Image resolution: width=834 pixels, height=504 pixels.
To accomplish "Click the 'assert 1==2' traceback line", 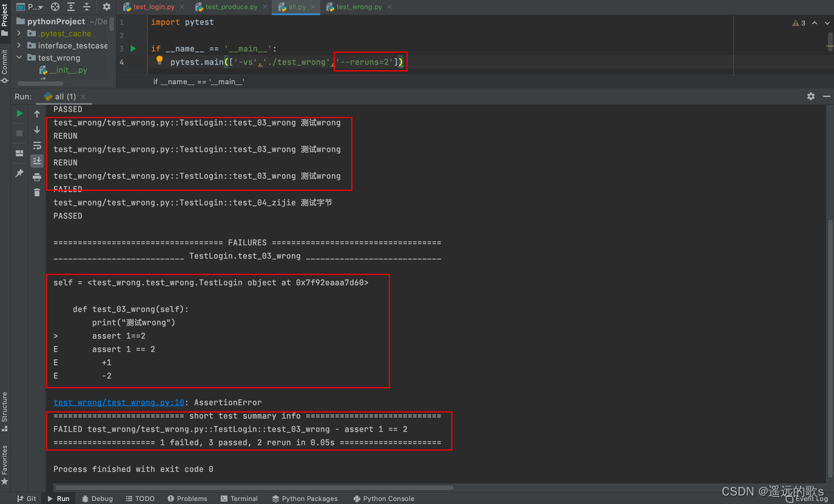I will point(119,336).
